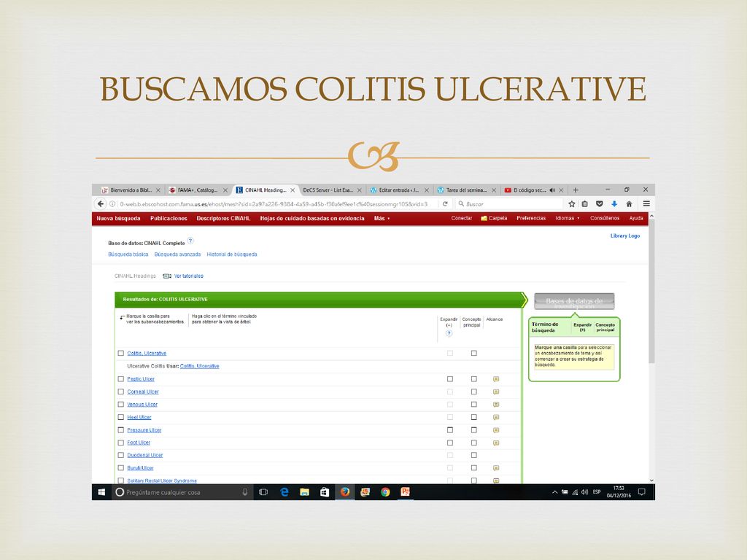Tick Expandir checkbox for Peptic Ulcer
Screen dimensions: 747x560
pos(449,379)
